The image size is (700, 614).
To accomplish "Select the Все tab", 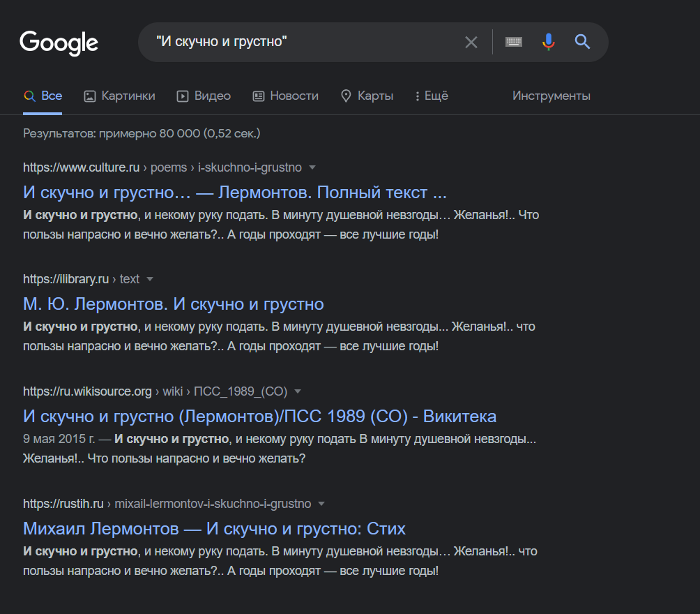I will (x=43, y=96).
